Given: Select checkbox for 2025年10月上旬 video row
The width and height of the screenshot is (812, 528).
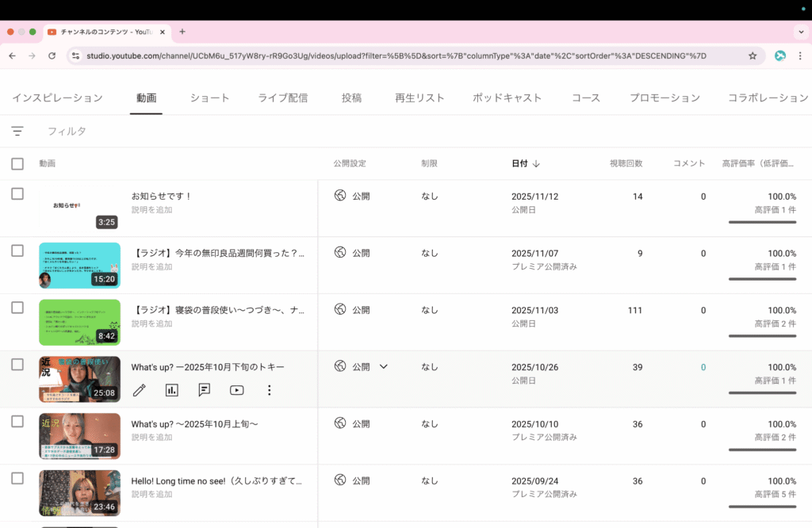Looking at the screenshot, I should tap(17, 422).
